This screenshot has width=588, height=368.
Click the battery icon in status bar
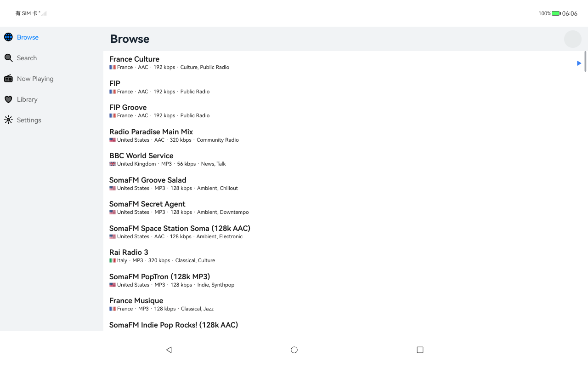556,13
